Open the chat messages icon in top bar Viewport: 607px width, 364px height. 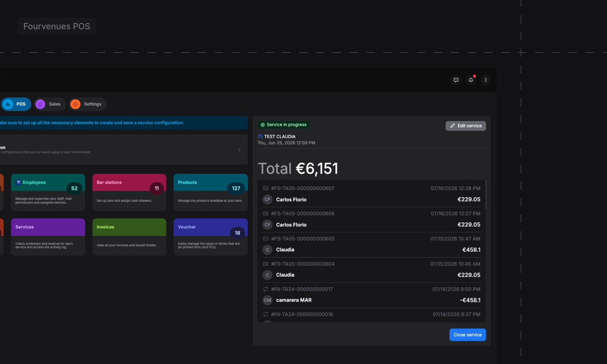[456, 80]
